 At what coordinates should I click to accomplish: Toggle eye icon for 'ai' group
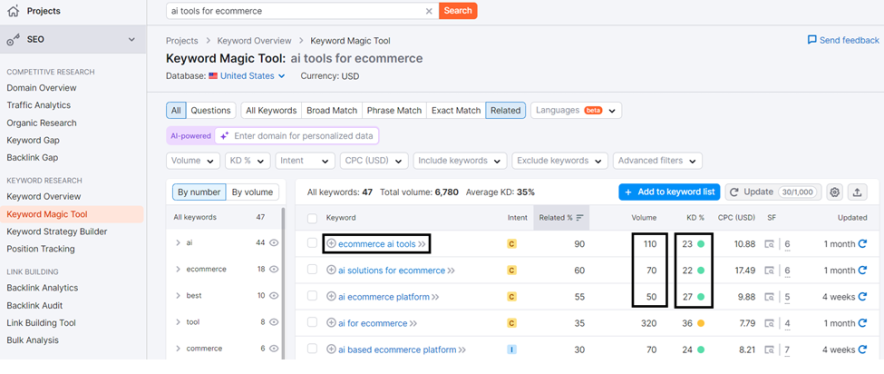coord(274,243)
